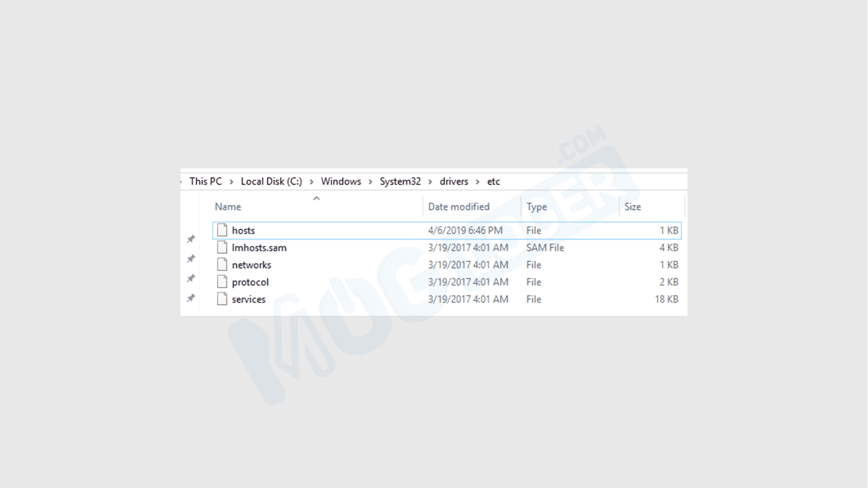The height and width of the screenshot is (488, 868).
Task: Select the file named networks
Action: (x=252, y=264)
